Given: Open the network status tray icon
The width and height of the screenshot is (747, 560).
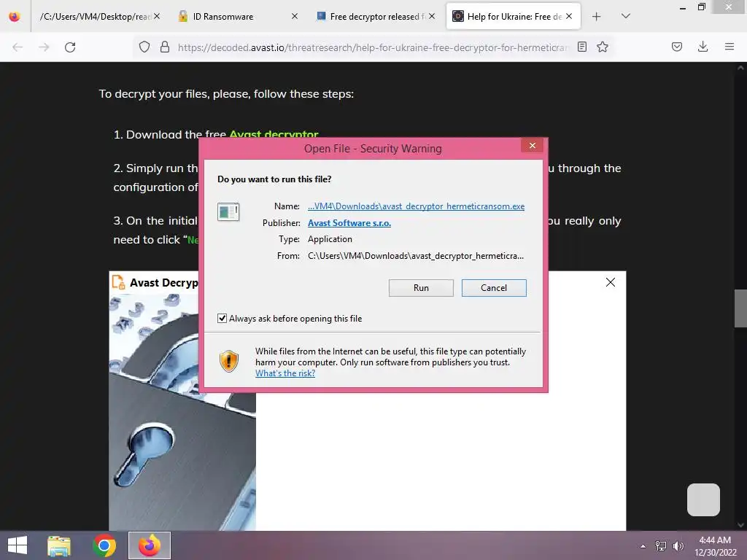Looking at the screenshot, I should pos(660,546).
